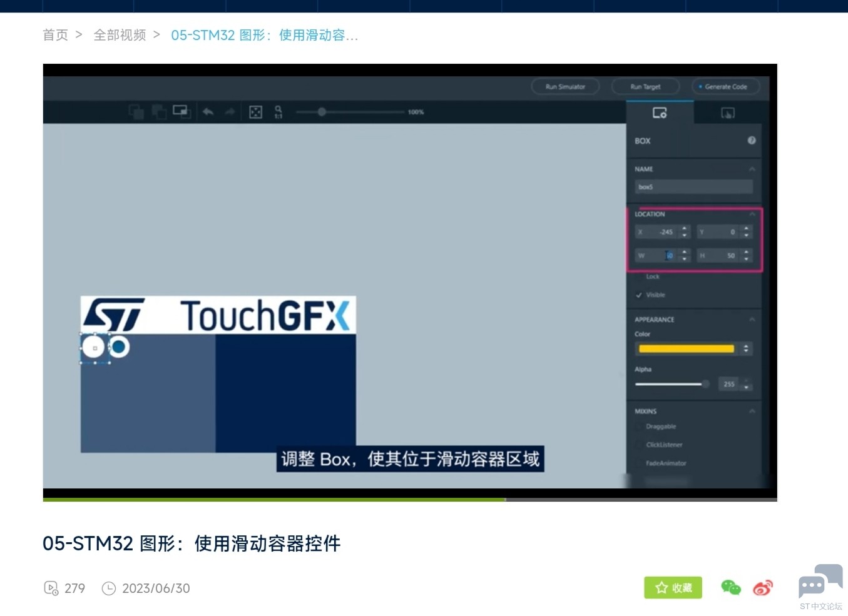848x616 pixels.
Task: Click the Generate Code button
Action: pos(725,86)
